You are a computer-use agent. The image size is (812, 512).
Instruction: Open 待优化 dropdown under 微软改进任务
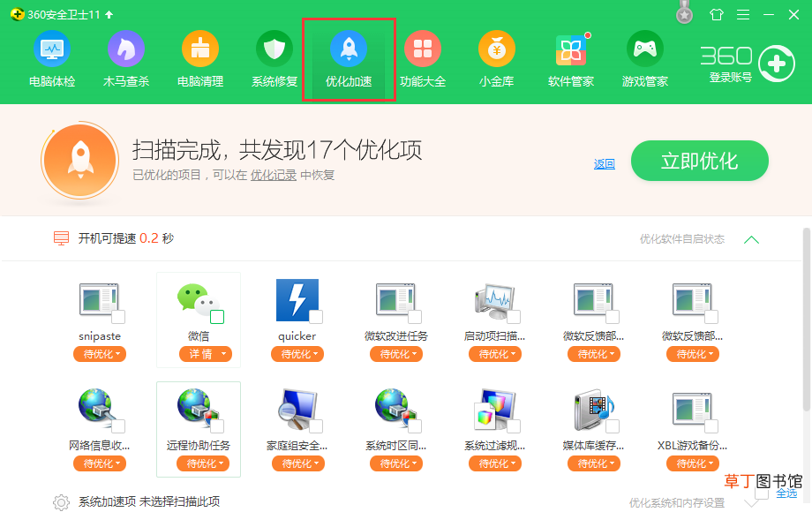click(x=396, y=354)
